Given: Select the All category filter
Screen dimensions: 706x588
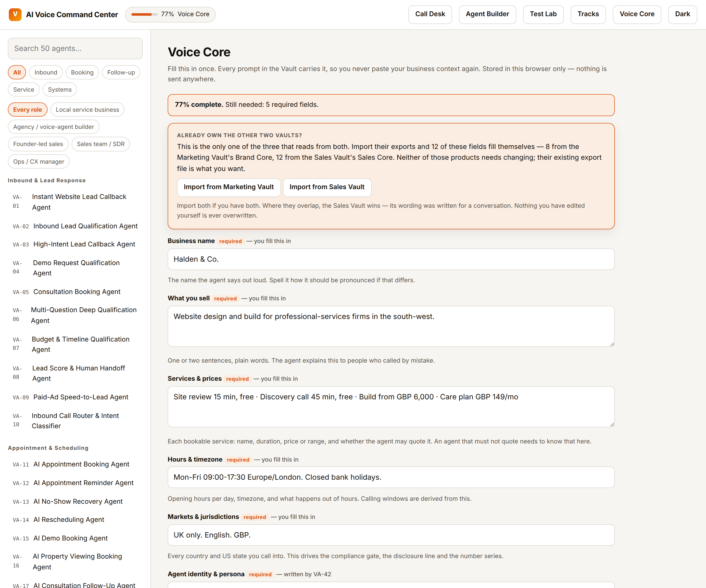Looking at the screenshot, I should (x=17, y=72).
